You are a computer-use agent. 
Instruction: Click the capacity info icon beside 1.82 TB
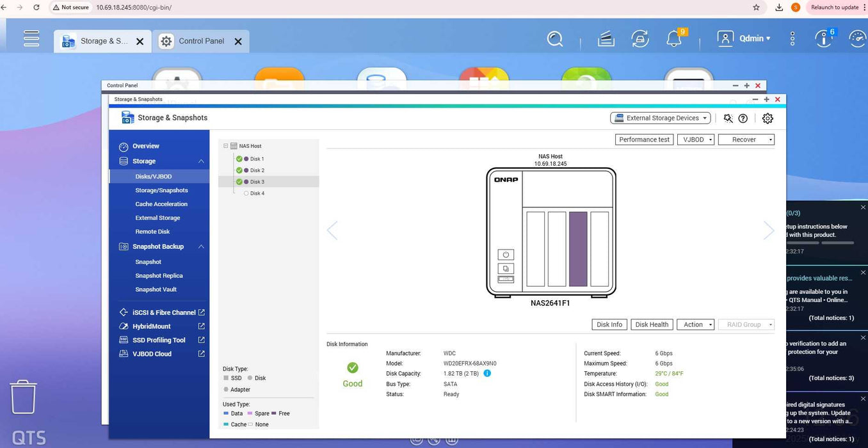[487, 373]
